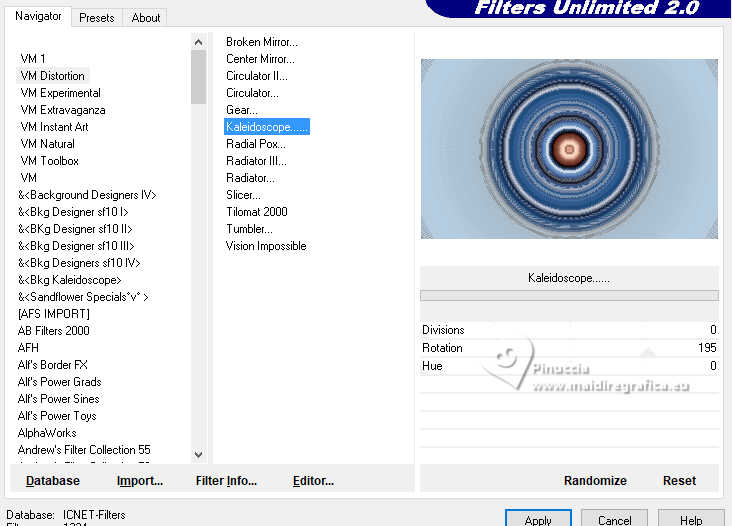732x526 pixels.
Task: Select &<Bkg Designer sf10 III> category
Action: [x=76, y=246]
